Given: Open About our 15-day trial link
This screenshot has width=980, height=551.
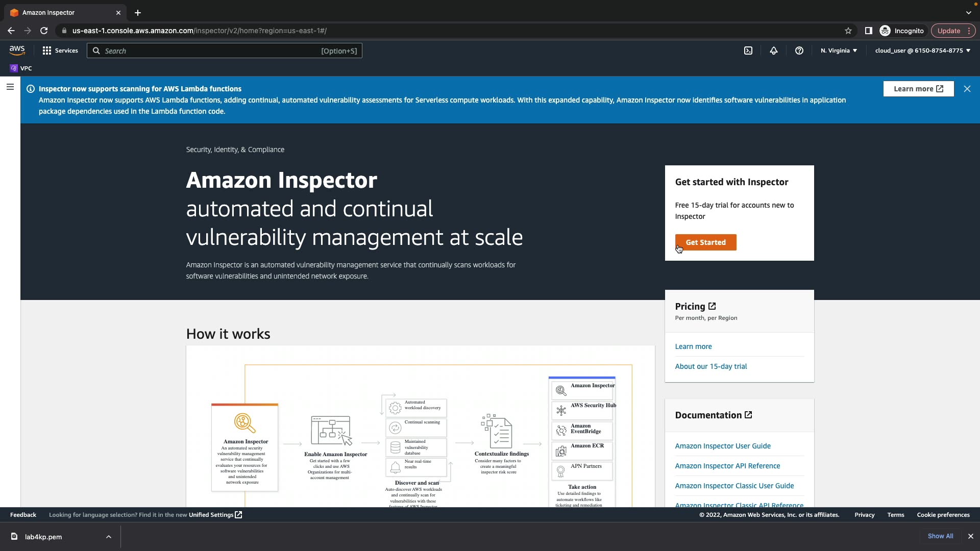Looking at the screenshot, I should tap(710, 366).
